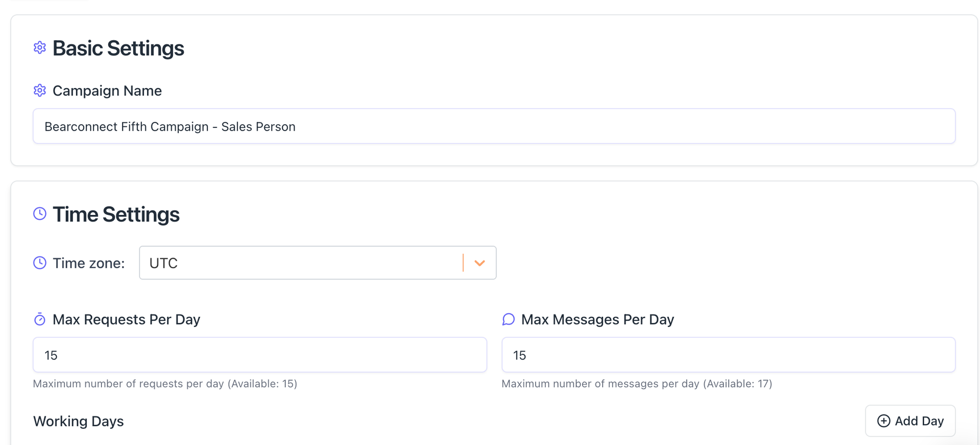Click the Time Settings heading text
The width and height of the screenshot is (980, 445).
click(116, 214)
